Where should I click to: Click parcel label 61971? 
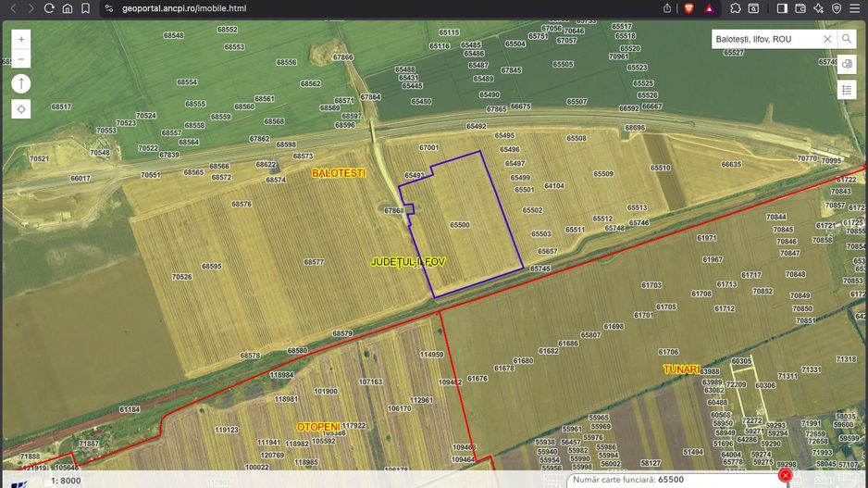point(706,238)
